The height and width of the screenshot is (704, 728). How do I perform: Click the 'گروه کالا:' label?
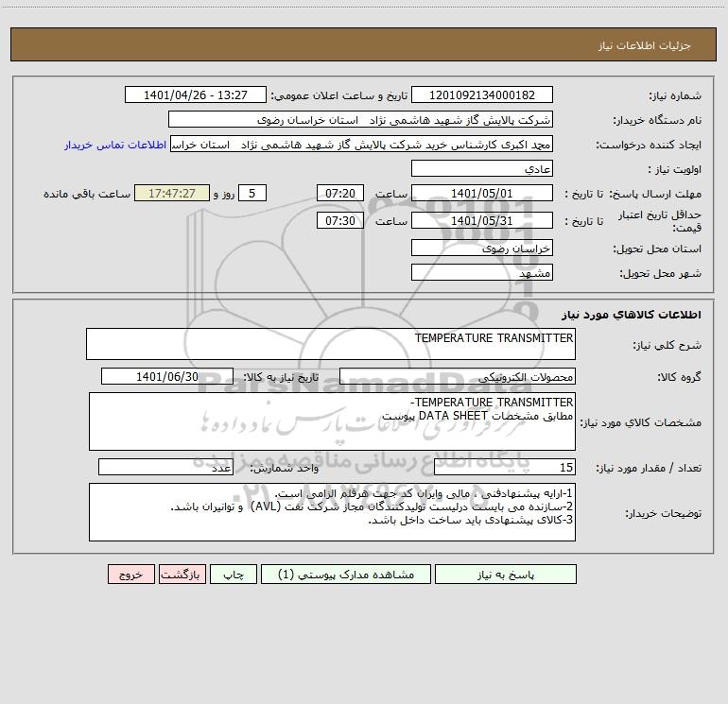[x=680, y=378]
